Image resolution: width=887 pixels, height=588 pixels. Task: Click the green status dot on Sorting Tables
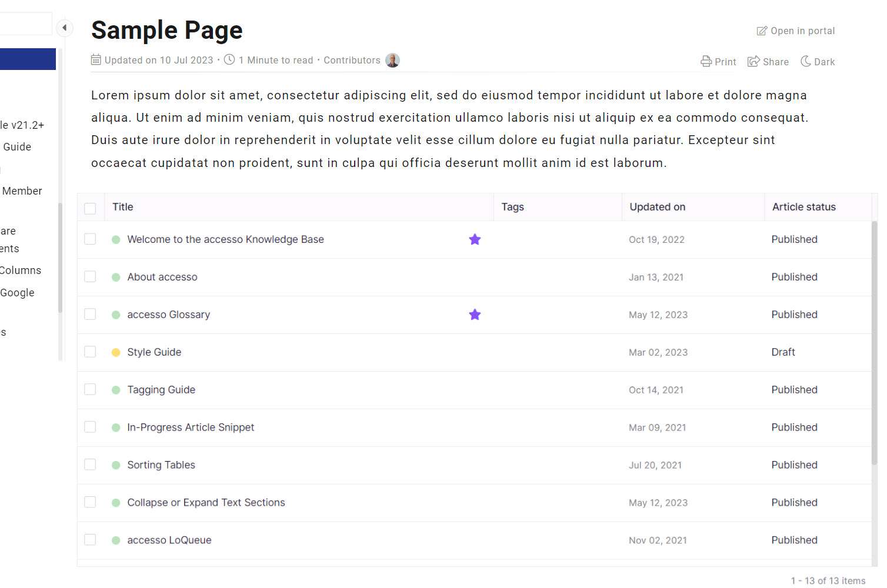(x=116, y=465)
